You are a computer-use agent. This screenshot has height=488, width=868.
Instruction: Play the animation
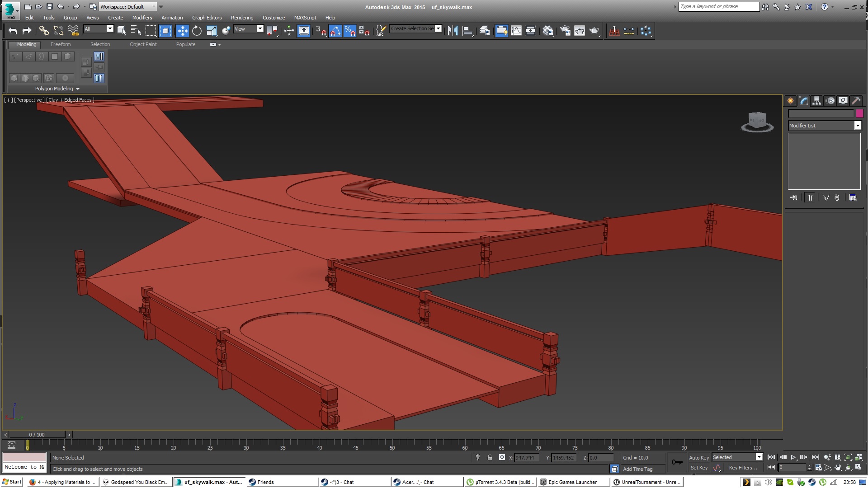[x=793, y=458]
